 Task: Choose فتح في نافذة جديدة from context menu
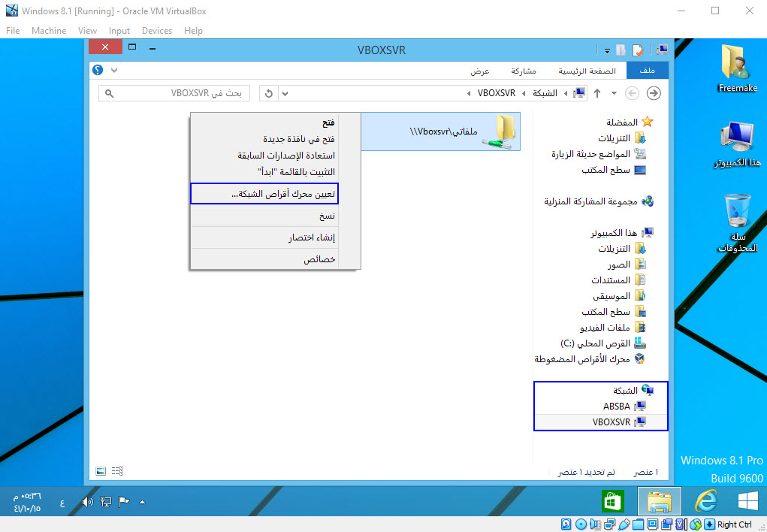coord(276,139)
